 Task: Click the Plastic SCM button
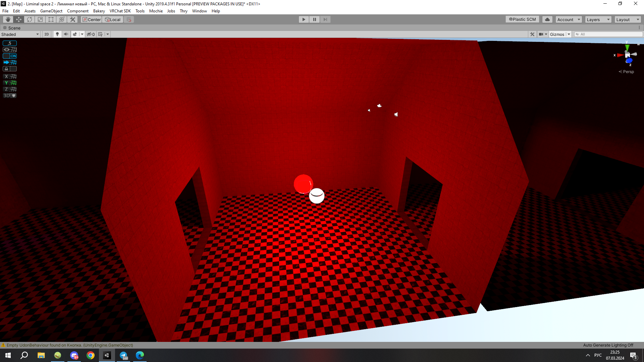tap(522, 19)
